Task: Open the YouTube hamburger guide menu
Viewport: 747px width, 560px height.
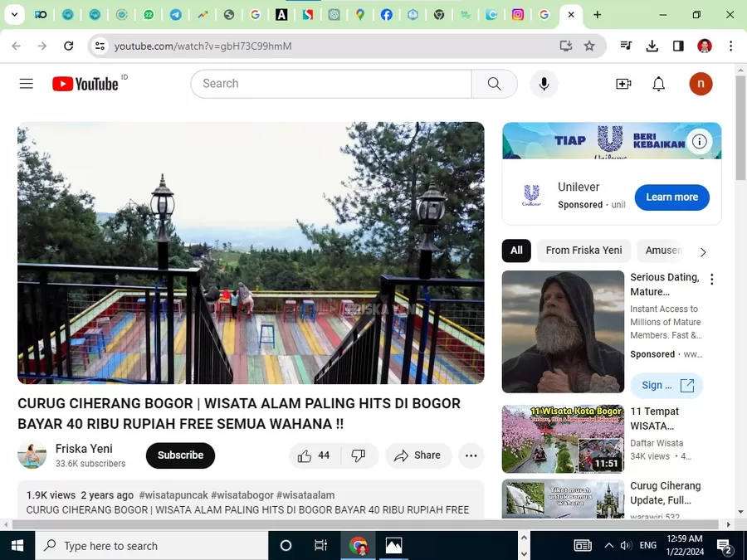Action: point(27,84)
